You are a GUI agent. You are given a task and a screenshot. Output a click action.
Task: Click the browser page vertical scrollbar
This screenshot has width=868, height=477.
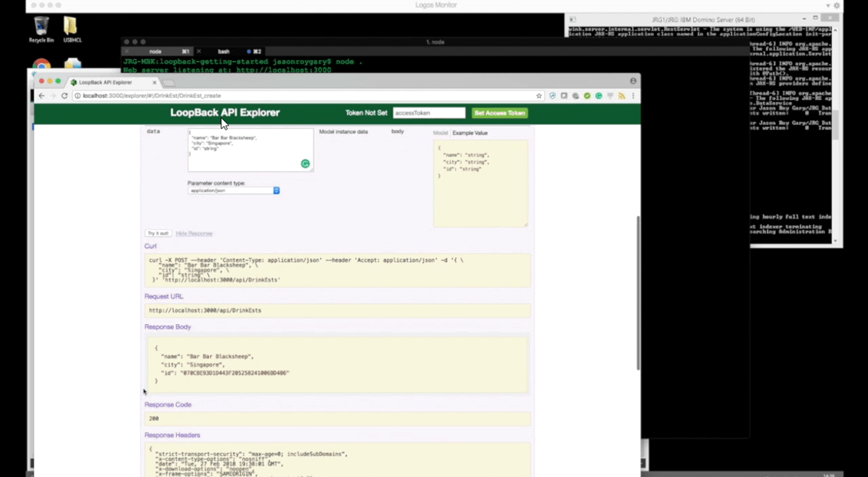(638, 292)
